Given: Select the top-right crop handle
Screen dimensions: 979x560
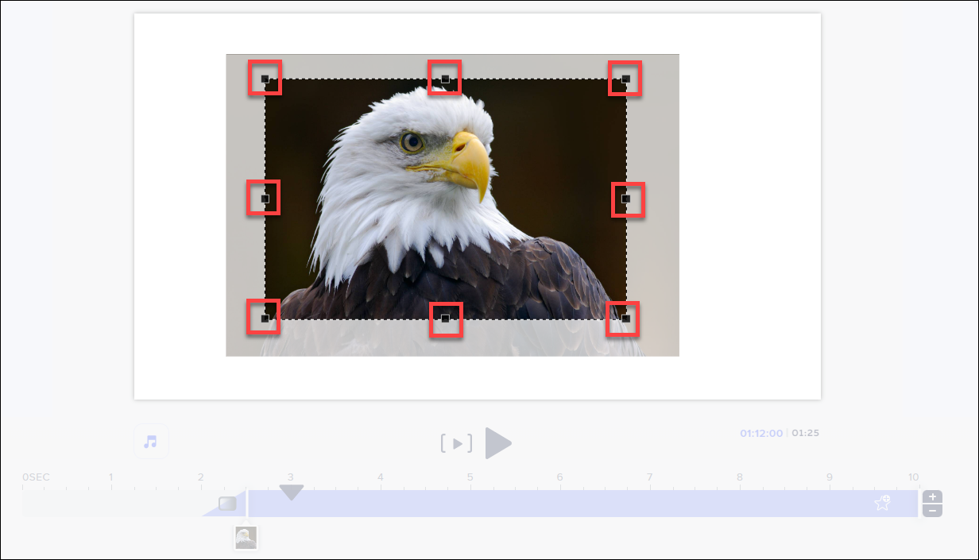Looking at the screenshot, I should pyautogui.click(x=625, y=79).
